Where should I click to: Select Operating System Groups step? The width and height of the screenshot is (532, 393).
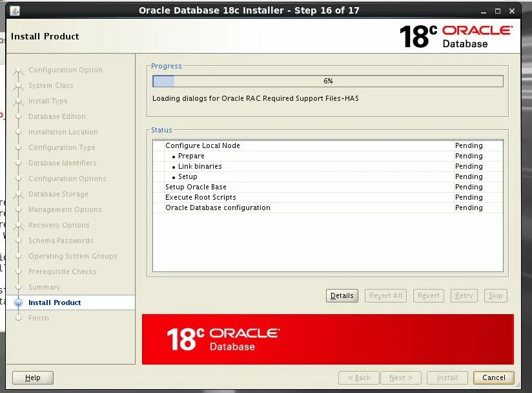(x=73, y=257)
